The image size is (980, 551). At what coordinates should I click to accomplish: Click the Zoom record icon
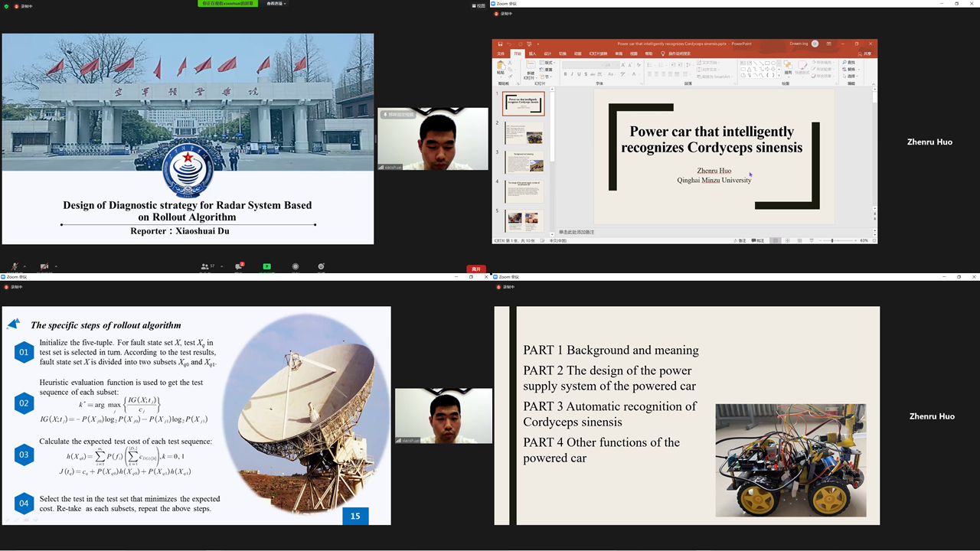coord(296,266)
